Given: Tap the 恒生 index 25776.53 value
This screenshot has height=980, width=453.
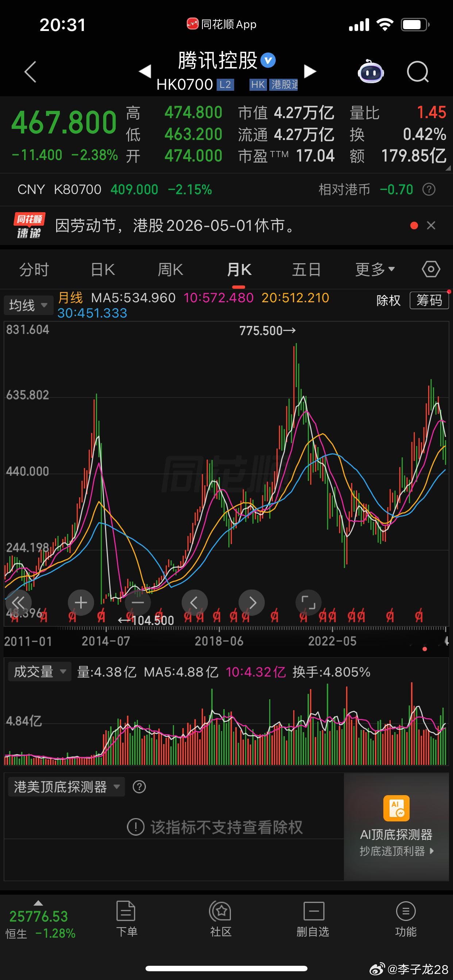Looking at the screenshot, I should click(38, 917).
